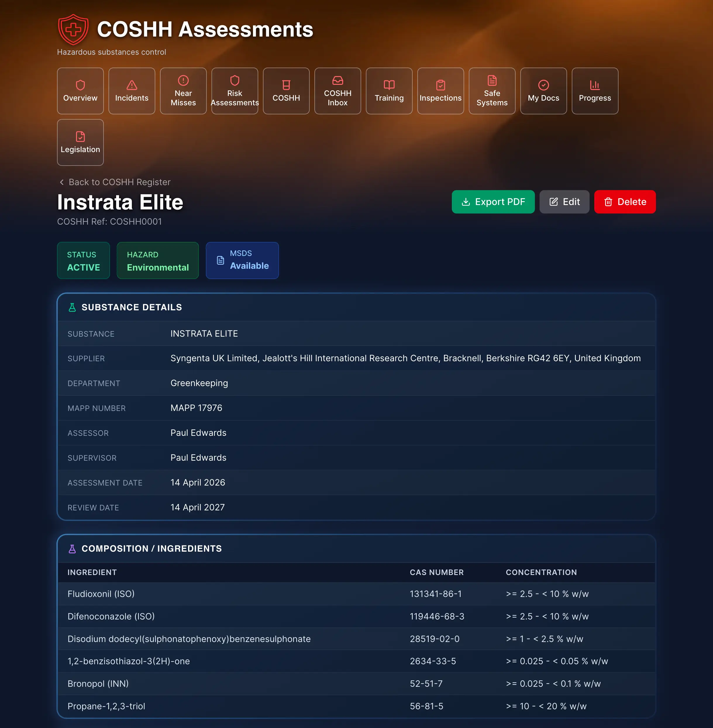The height and width of the screenshot is (728, 713).
Task: Open the Overview tab
Action: [80, 91]
